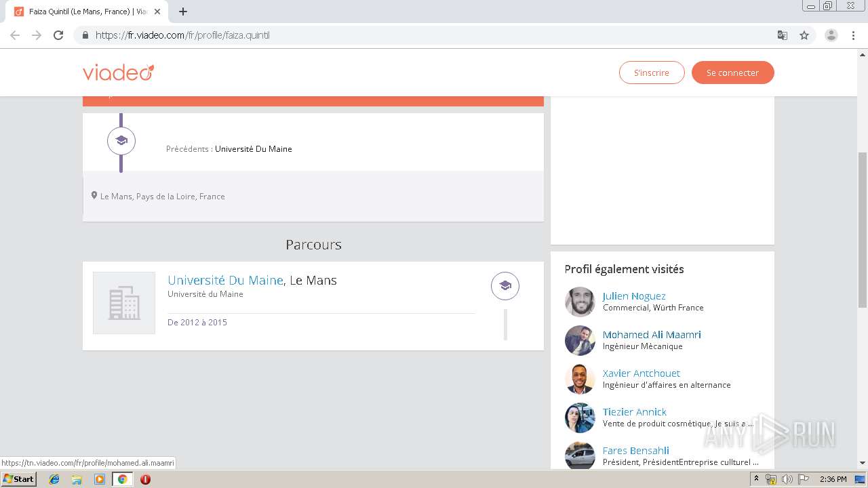
Task: Click the scrollbar up arrow
Action: click(863, 54)
